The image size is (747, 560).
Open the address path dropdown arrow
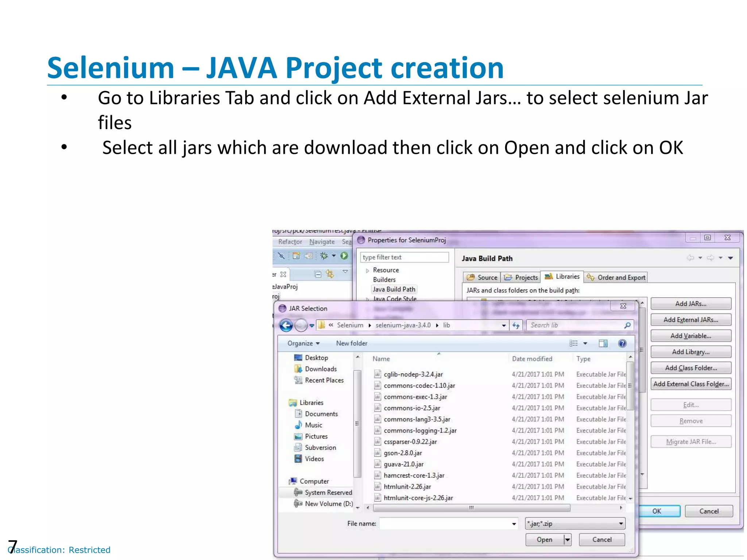[x=504, y=325]
